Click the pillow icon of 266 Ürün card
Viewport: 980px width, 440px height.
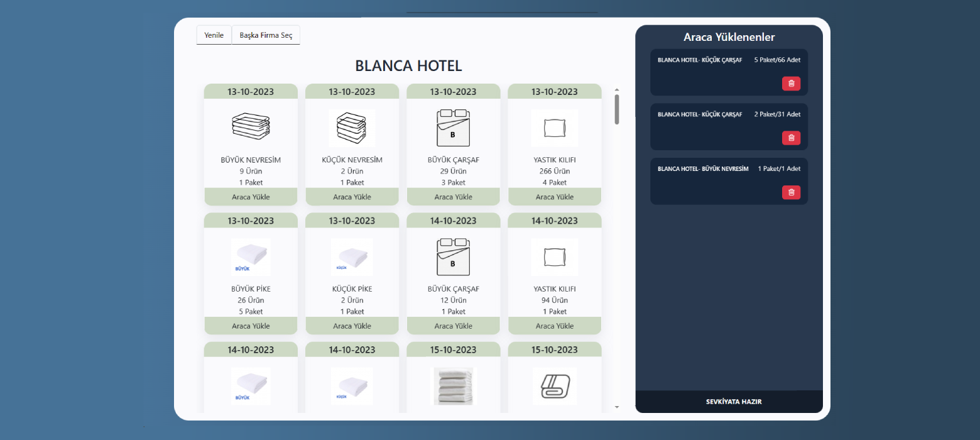coord(555,128)
